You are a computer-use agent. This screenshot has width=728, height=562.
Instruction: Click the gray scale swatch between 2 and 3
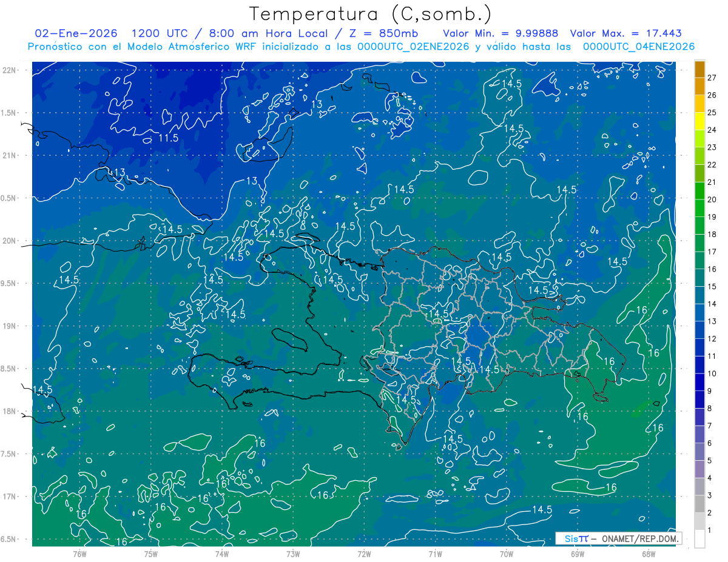[699, 504]
